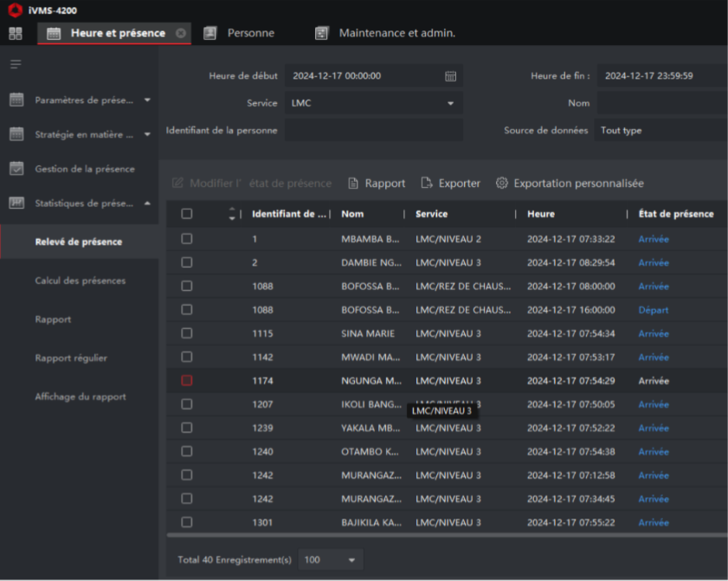Viewport: 728px width, 581px height.
Task: Click the Départ status link for BOFOSSA
Action: point(654,310)
